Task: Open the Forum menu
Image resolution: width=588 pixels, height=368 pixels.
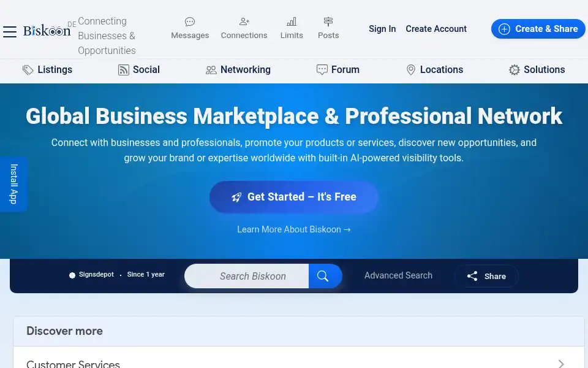Action: click(338, 70)
